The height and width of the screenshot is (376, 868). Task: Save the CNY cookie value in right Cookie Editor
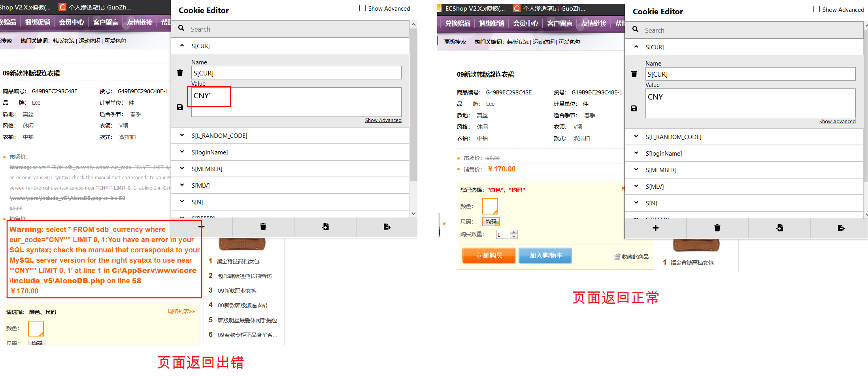[x=634, y=108]
